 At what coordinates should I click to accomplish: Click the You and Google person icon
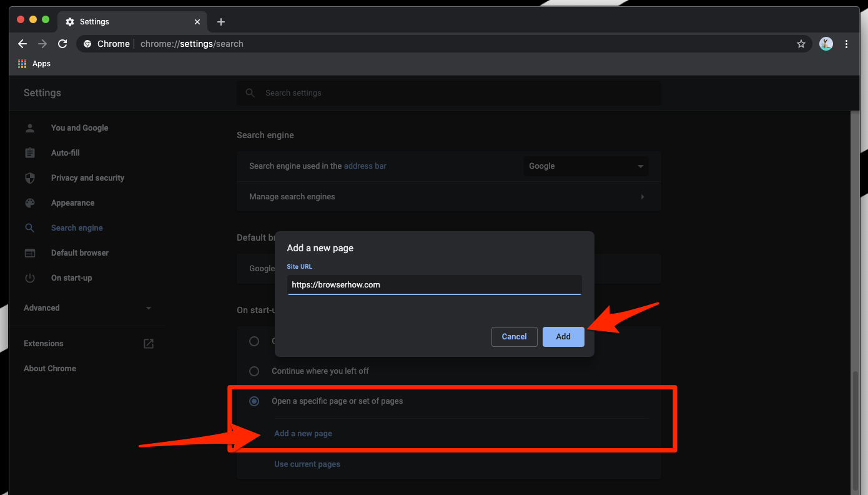pos(29,128)
